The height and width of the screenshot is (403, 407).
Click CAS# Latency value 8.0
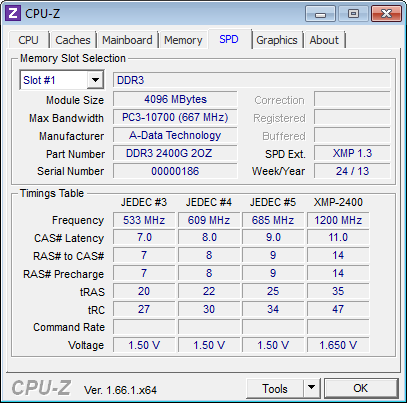[x=209, y=237]
